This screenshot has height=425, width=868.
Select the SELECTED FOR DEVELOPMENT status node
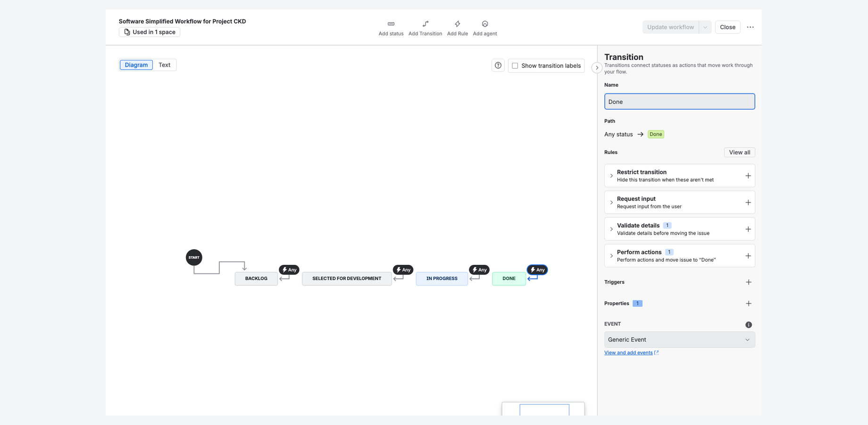click(347, 279)
